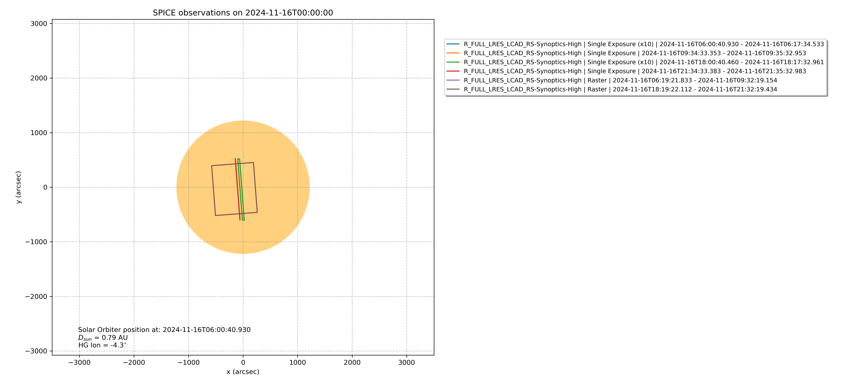Click the Solar Orbiter position annotation text
Screen dimensions: 868x386
[164, 330]
